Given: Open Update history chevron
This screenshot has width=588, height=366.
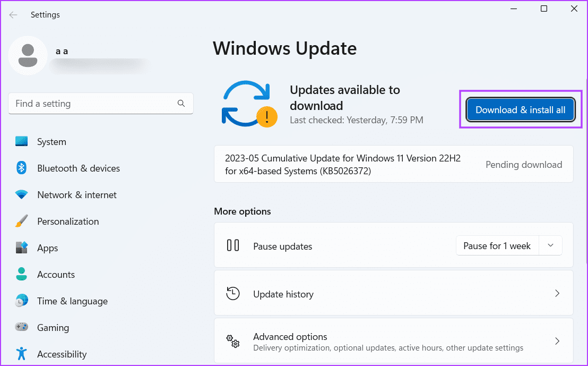Looking at the screenshot, I should click(557, 293).
